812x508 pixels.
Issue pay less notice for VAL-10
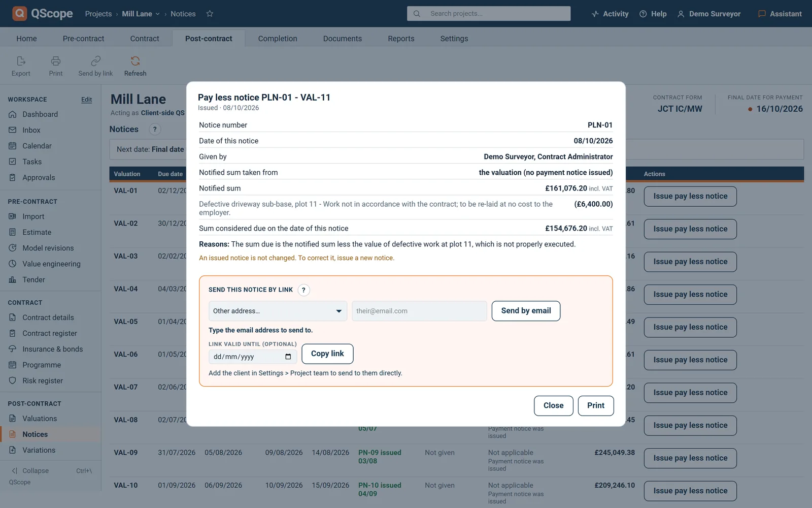690,491
